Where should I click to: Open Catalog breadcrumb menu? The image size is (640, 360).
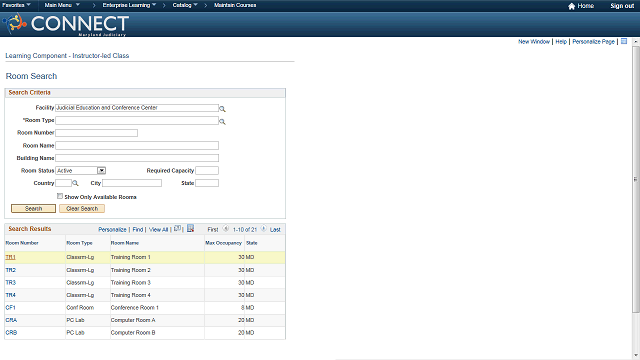(x=185, y=5)
